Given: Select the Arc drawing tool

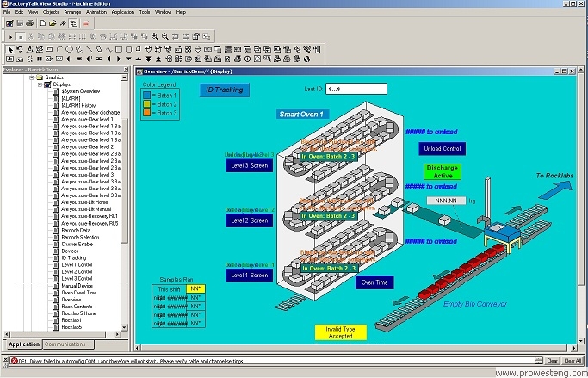Looking at the screenshot, I should pyautogui.click(x=59, y=49).
